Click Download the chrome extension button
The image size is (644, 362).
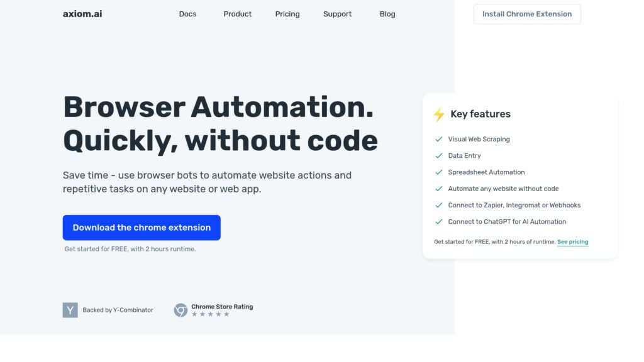142,228
